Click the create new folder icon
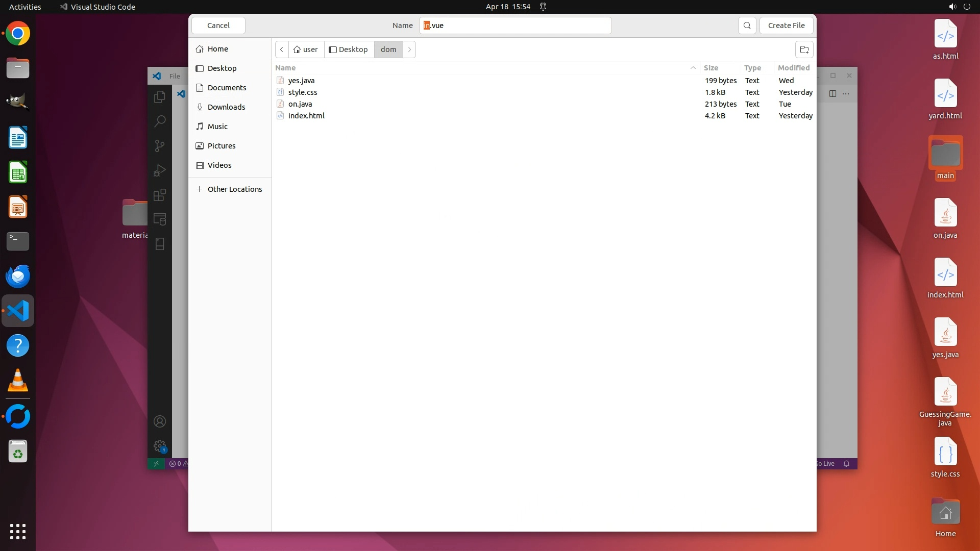 click(x=804, y=49)
